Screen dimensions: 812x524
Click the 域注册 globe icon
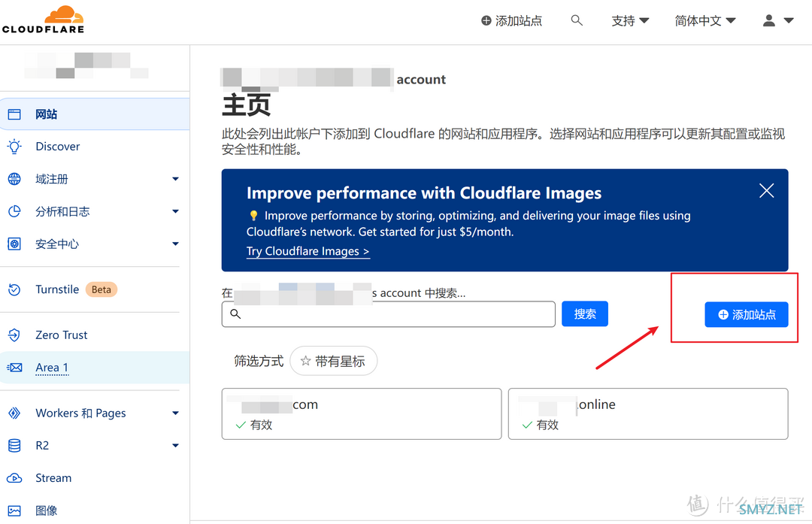pos(14,179)
